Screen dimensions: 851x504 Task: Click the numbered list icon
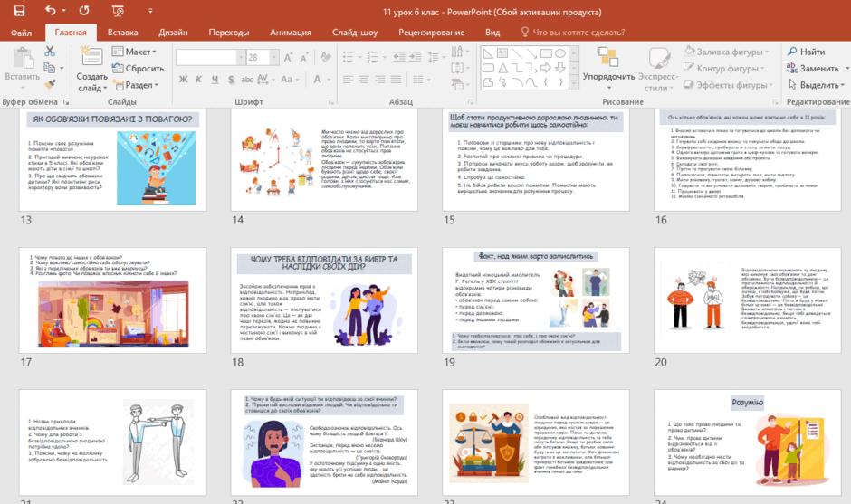[372, 57]
